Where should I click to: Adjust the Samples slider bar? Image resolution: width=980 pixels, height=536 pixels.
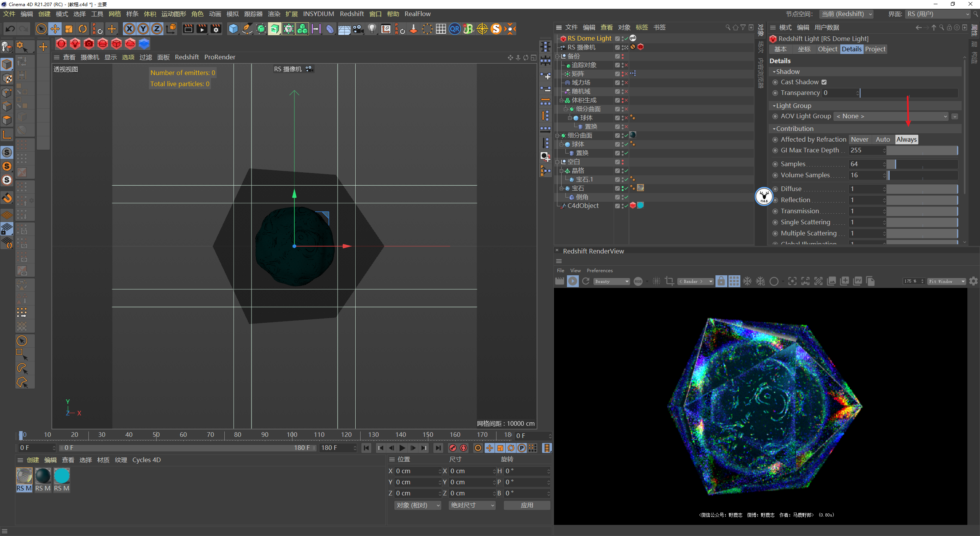pyautogui.click(x=923, y=164)
